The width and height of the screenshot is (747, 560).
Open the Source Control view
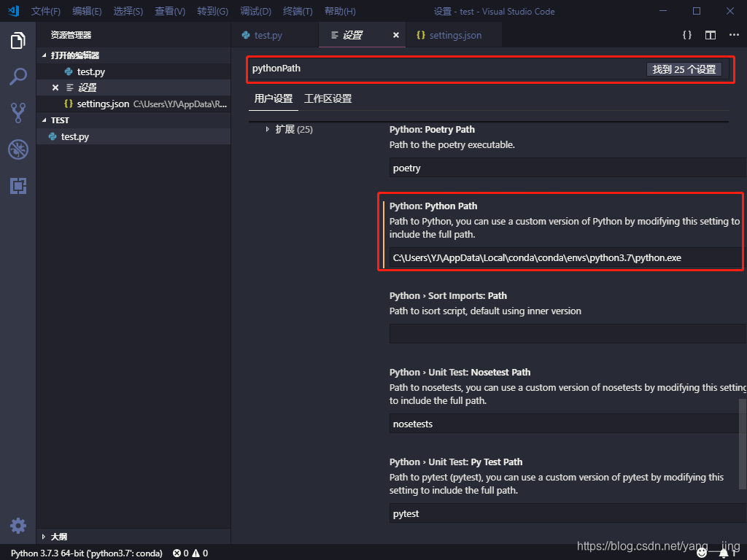[x=18, y=113]
